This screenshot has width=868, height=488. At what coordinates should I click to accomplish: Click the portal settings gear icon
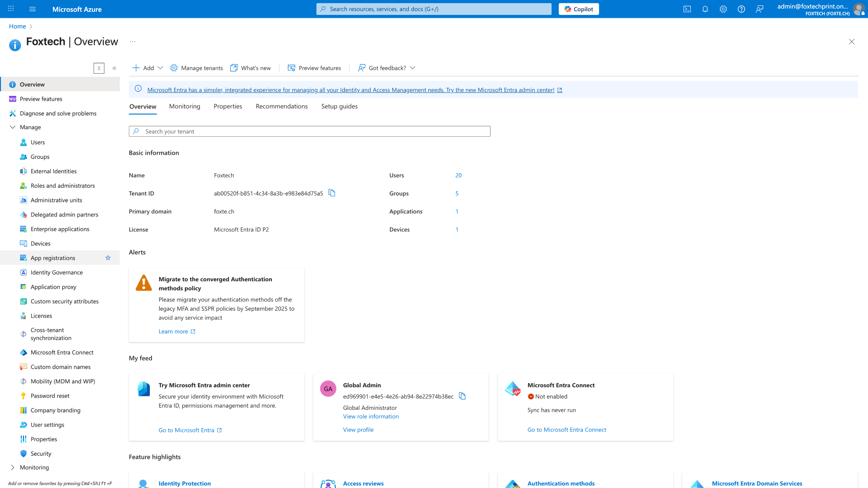coord(723,9)
